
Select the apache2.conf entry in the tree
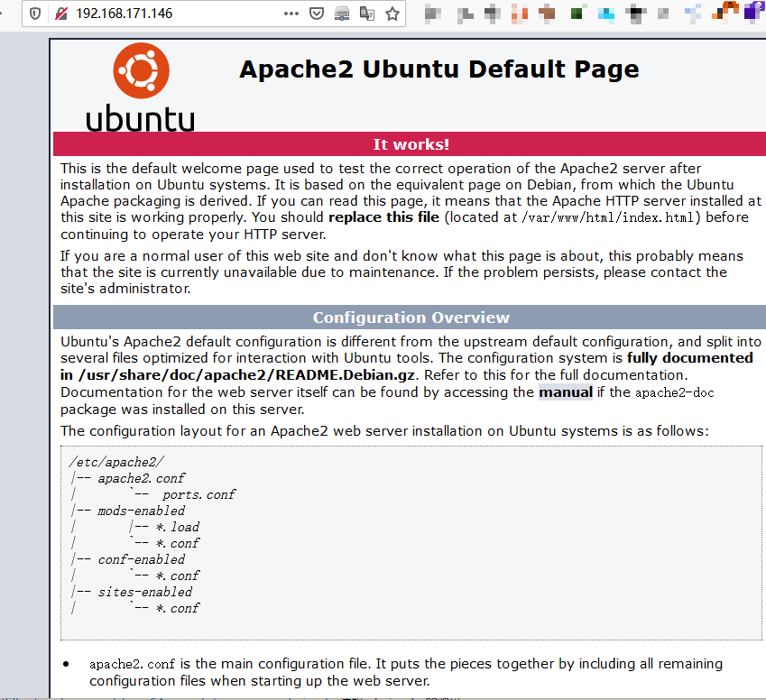[x=142, y=478]
